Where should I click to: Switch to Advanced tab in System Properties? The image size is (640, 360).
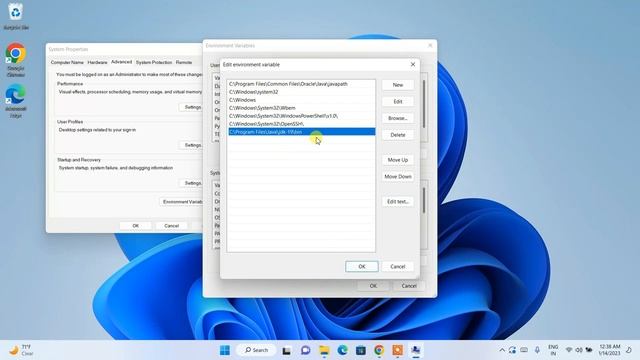click(122, 62)
